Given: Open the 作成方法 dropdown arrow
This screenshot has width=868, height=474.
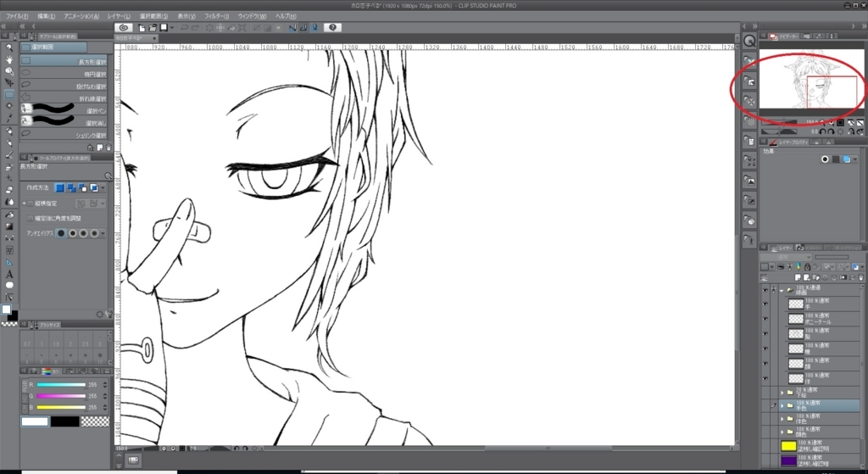Looking at the screenshot, I should (x=103, y=188).
